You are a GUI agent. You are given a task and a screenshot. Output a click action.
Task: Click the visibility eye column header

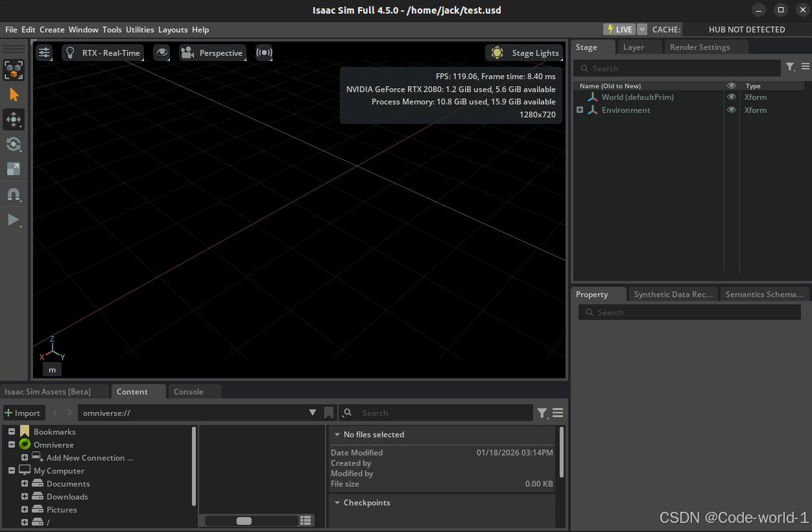(x=732, y=86)
